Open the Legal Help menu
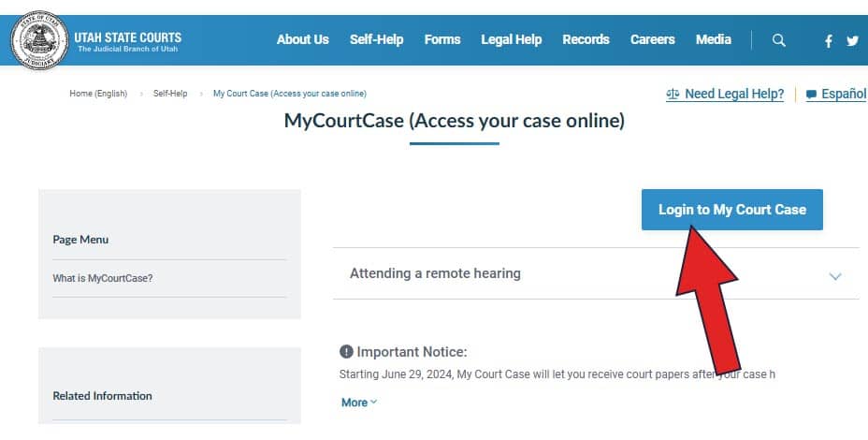Viewport: 868px width, 440px height. click(511, 39)
